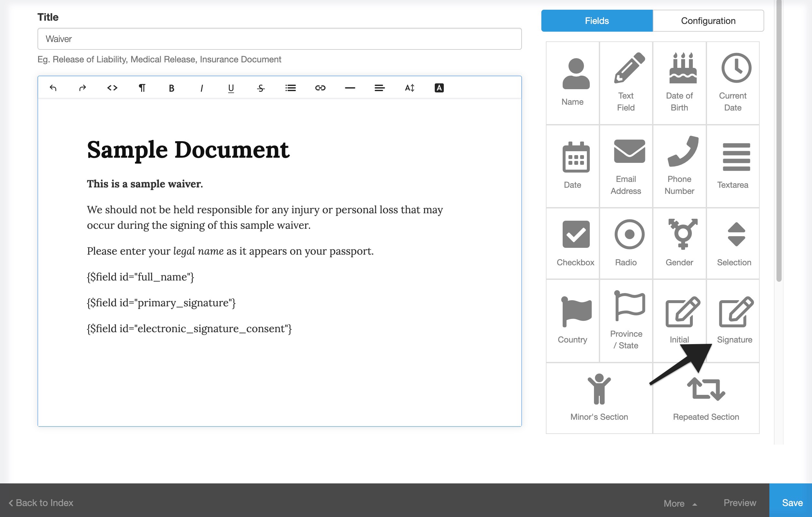Add a Textarea field
The image size is (812, 517).
click(733, 166)
